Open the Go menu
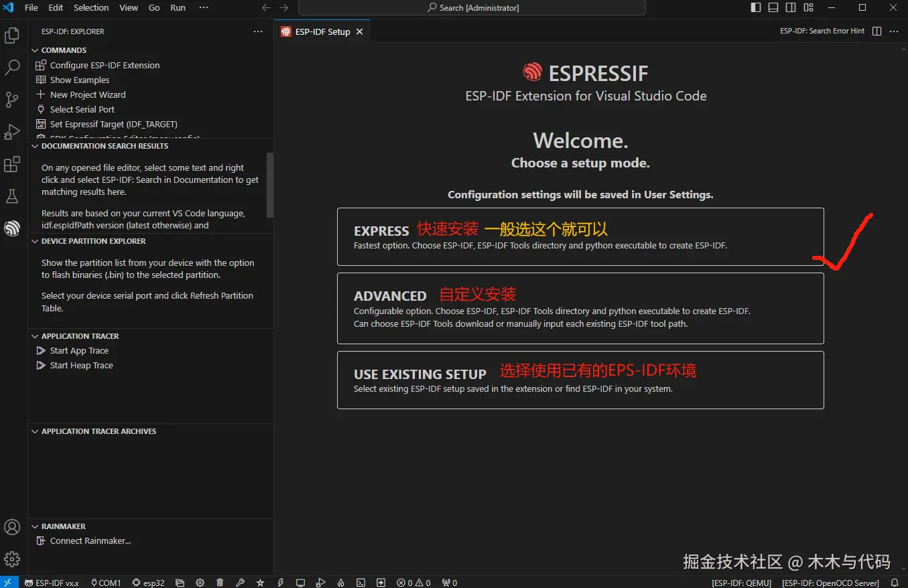Image resolution: width=908 pixels, height=588 pixels. [x=154, y=7]
